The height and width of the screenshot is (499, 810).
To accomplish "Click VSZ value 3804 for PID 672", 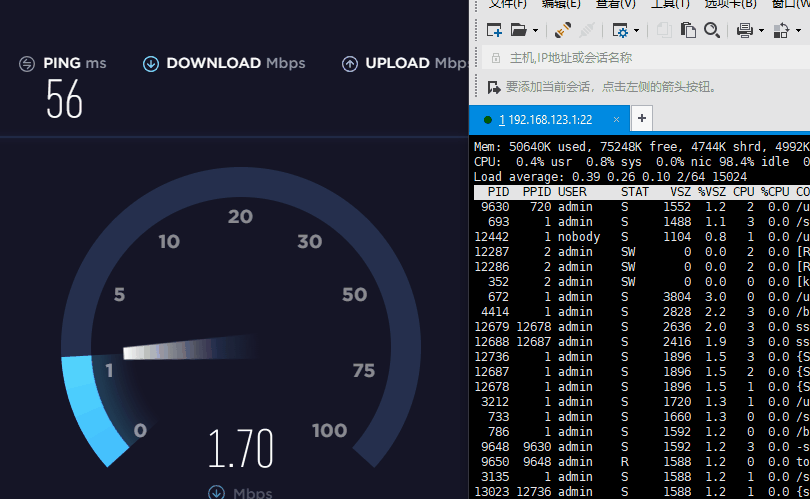I will (677, 297).
